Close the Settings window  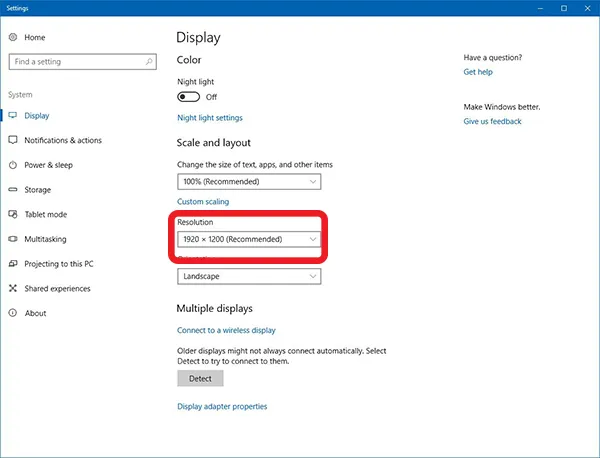coord(588,8)
